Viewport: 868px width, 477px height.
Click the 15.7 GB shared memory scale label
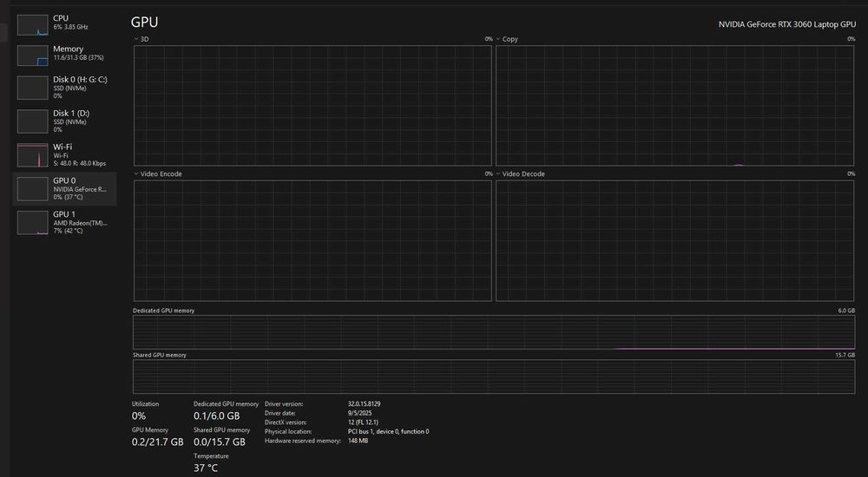click(x=845, y=356)
